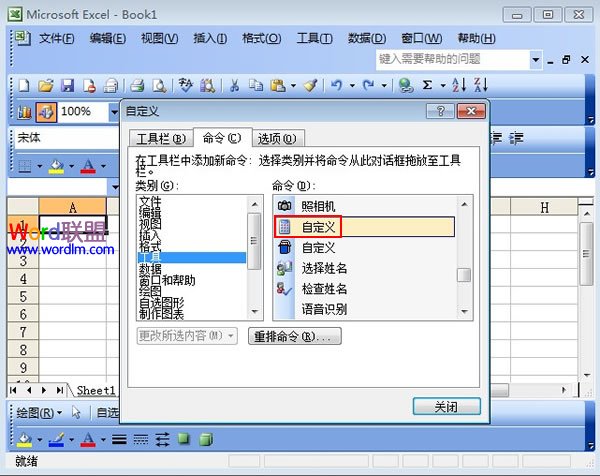Image resolution: width=600 pixels, height=476 pixels.
Task: Click the 关闭 button in the dialog
Action: pyautogui.click(x=447, y=406)
